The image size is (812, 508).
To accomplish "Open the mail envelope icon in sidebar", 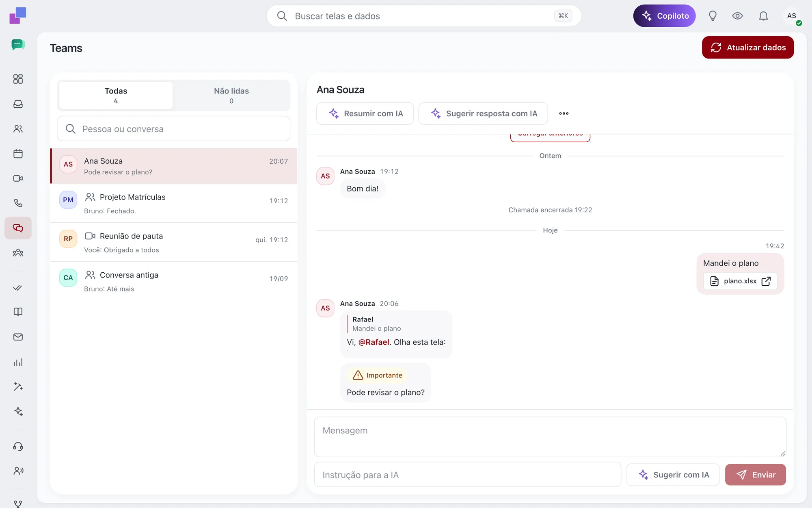I will click(x=18, y=337).
